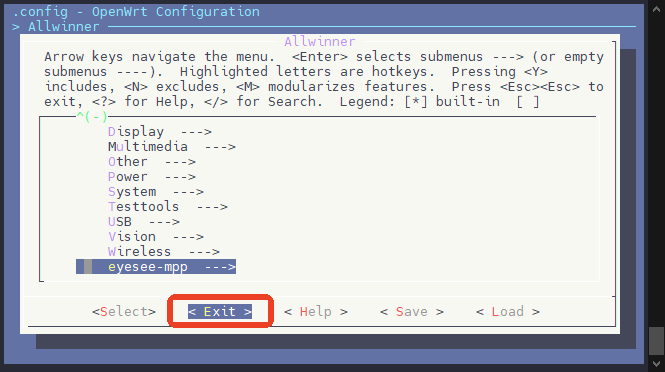
Task: Click the terminal scrollbar down arrow
Action: pyautogui.click(x=657, y=364)
